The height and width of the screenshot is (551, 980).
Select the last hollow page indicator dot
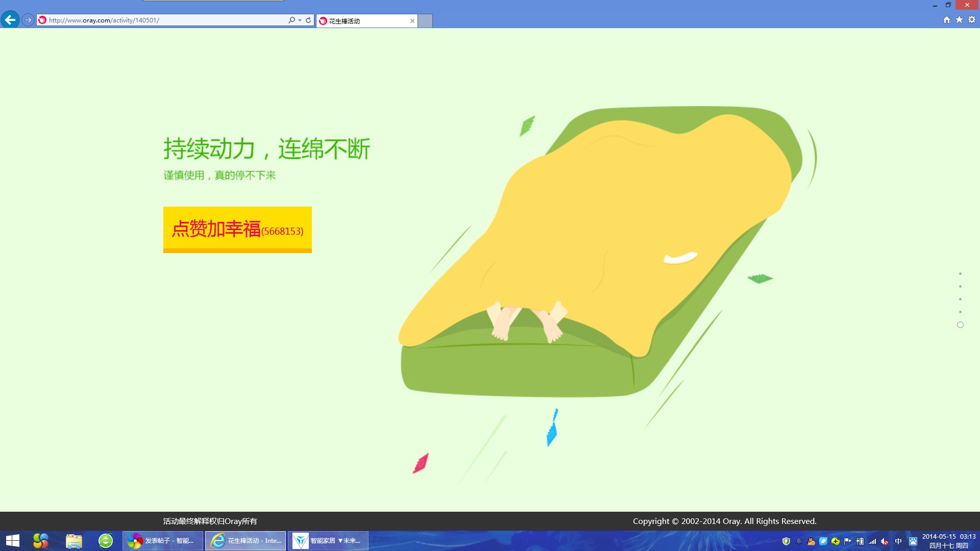pyautogui.click(x=960, y=325)
